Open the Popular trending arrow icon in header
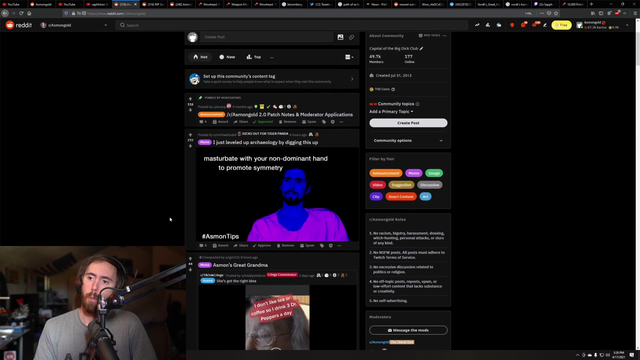 [x=477, y=25]
